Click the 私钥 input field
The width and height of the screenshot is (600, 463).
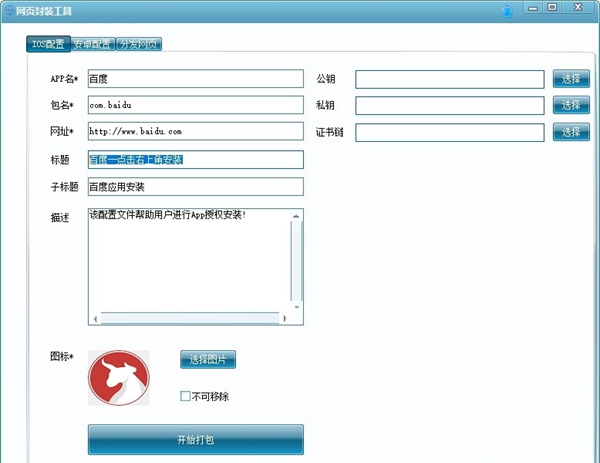tap(450, 106)
